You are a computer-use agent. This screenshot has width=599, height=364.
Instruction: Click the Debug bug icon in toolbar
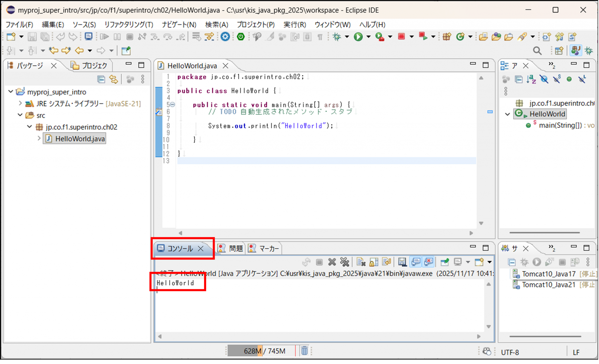337,37
